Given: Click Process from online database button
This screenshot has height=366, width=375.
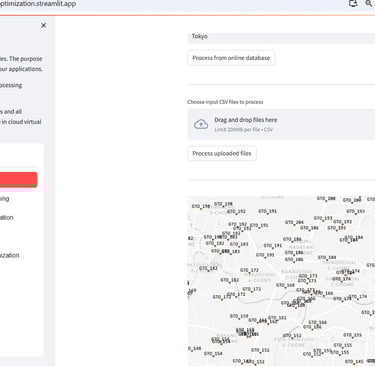Looking at the screenshot, I should [231, 58].
